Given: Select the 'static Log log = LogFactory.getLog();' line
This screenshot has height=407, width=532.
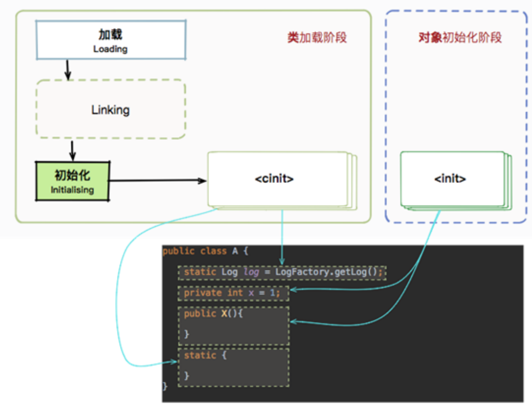Looking at the screenshot, I should (x=282, y=272).
